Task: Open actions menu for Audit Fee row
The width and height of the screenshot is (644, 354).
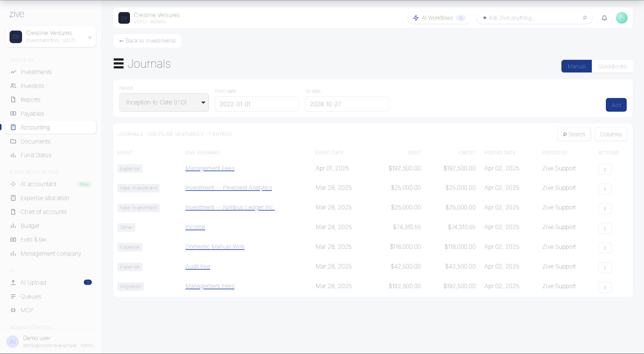Action: point(605,268)
